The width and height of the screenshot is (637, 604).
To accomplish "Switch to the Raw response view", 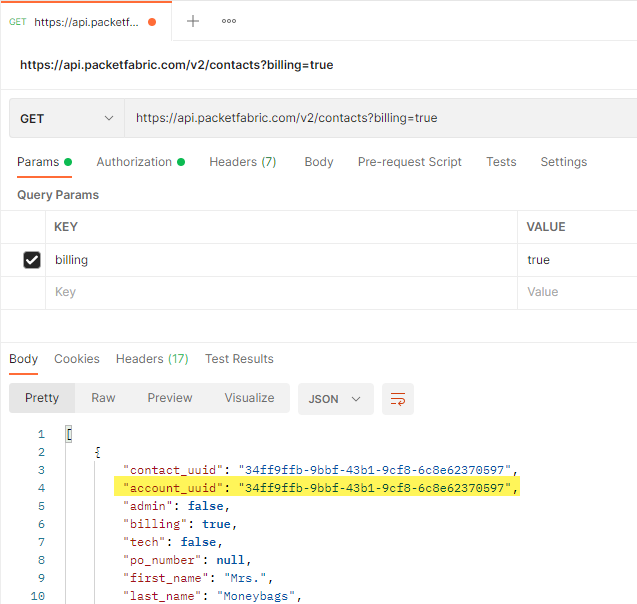I will 103,398.
